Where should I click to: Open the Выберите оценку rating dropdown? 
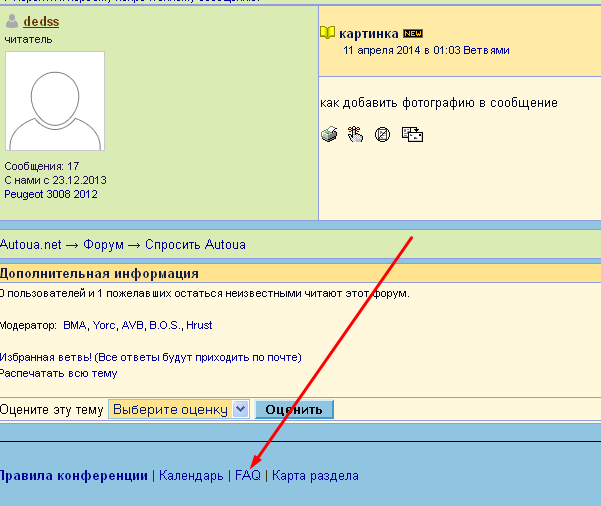coord(179,409)
